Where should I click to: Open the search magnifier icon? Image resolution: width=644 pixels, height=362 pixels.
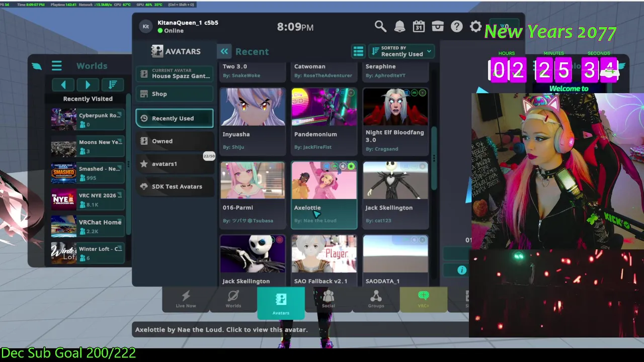(x=380, y=27)
